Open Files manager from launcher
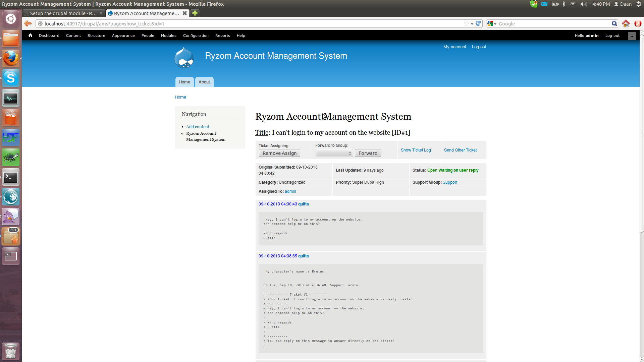Viewport: 644px width, 362px height. click(x=11, y=39)
